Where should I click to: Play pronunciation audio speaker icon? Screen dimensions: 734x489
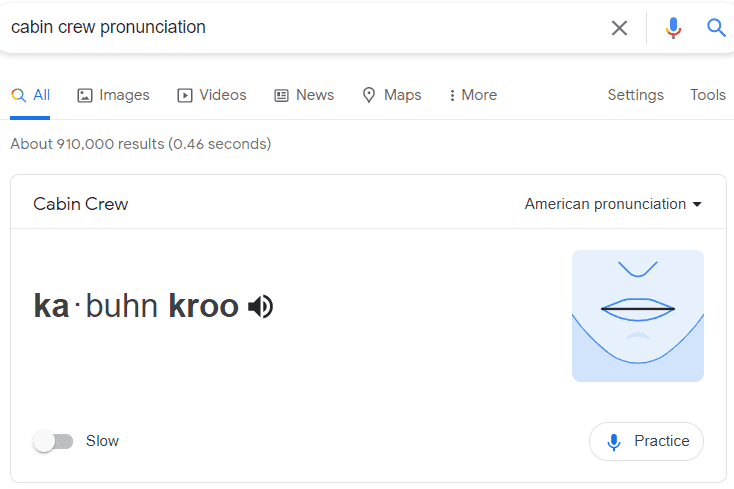(261, 307)
